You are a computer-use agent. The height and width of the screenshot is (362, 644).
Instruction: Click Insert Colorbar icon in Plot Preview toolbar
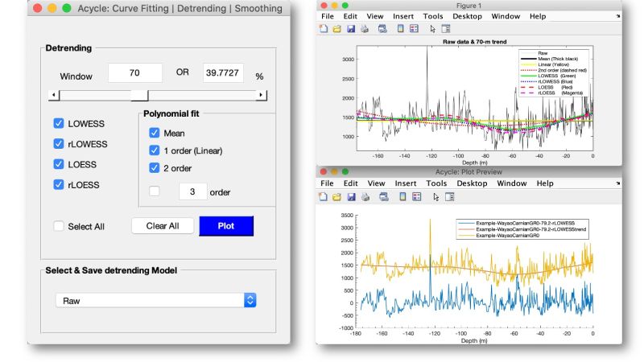(403, 197)
